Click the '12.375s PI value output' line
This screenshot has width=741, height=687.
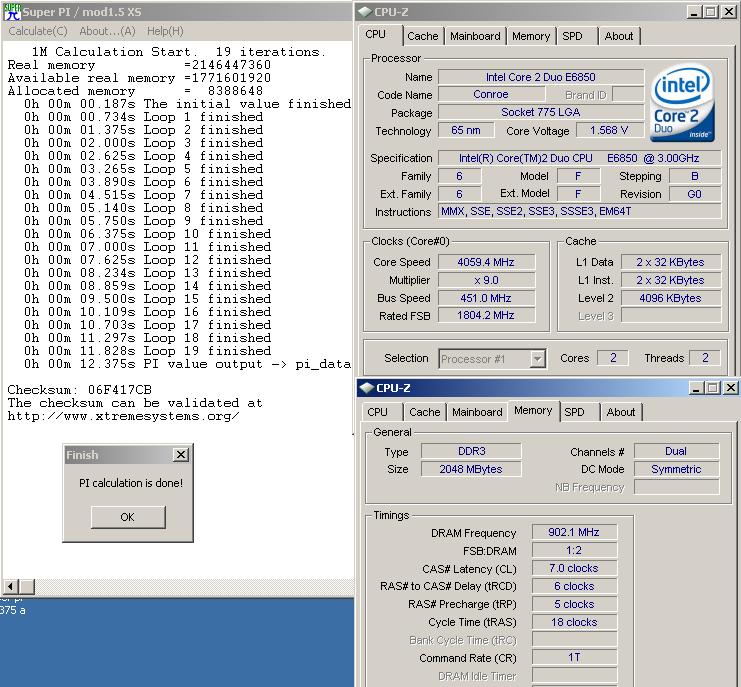pos(187,364)
